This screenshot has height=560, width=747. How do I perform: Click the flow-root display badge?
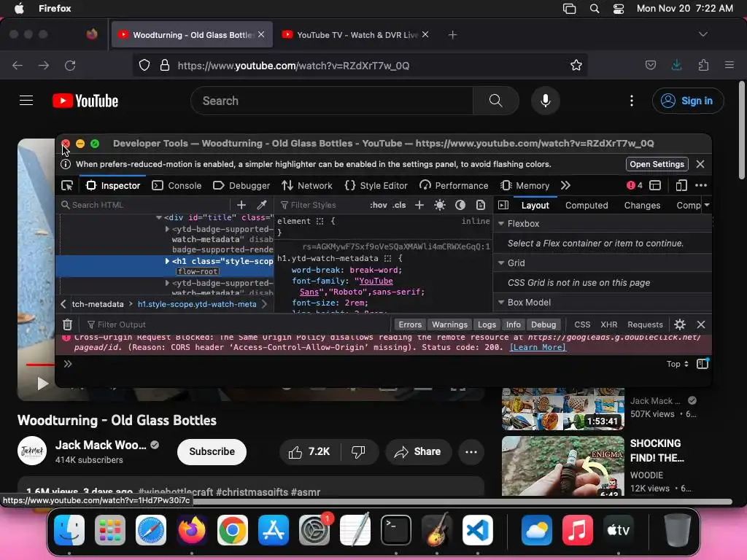point(198,271)
